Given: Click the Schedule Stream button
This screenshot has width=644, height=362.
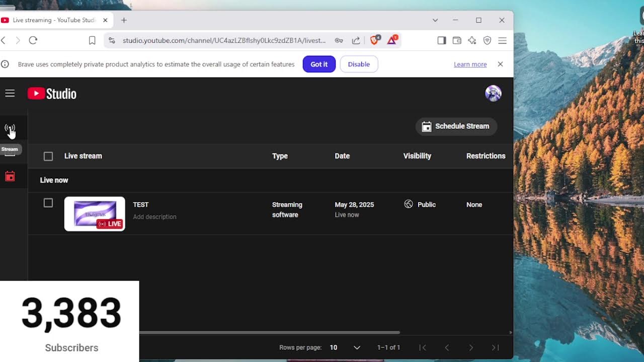Looking at the screenshot, I should pos(456,126).
